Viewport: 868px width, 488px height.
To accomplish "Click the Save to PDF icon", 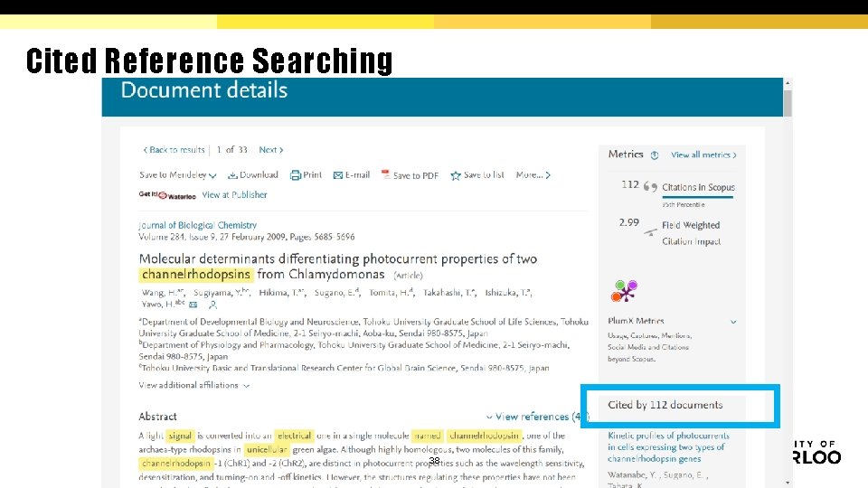I will (x=386, y=174).
